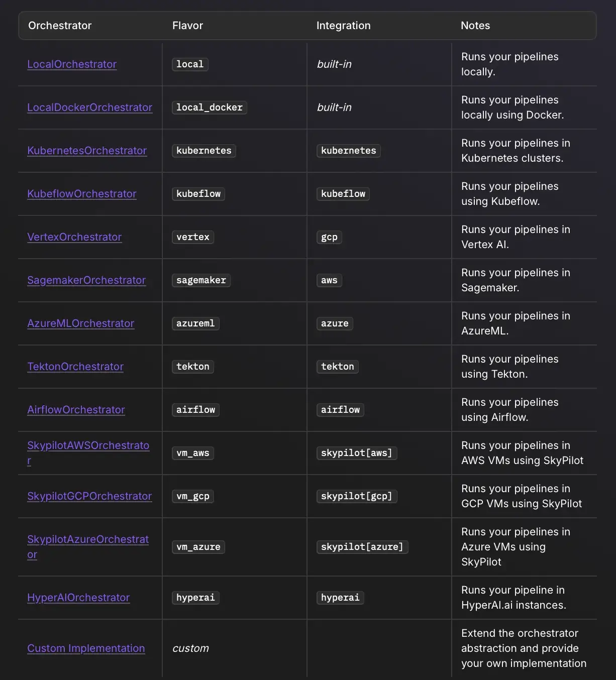Open the SkypilotAzureOrchestrator link
Screen dimensions: 616x680
88,540
